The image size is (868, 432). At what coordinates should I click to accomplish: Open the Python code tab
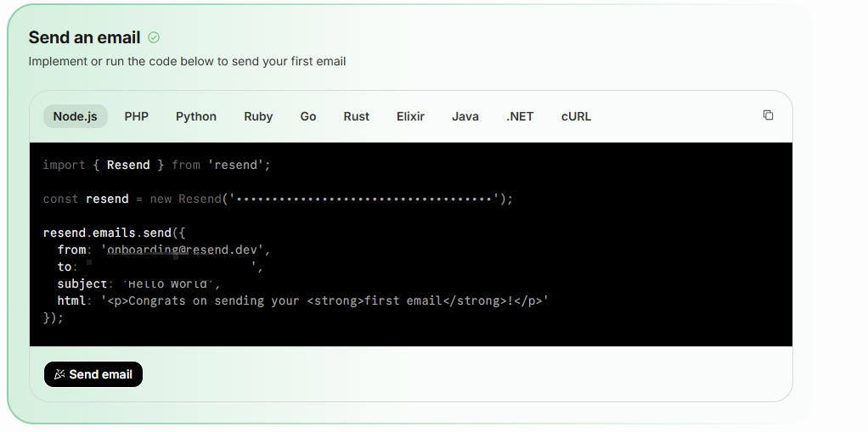[196, 116]
